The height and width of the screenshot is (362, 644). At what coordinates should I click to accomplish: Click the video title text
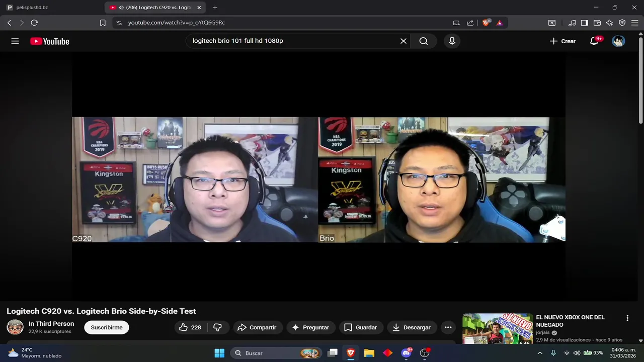click(101, 311)
